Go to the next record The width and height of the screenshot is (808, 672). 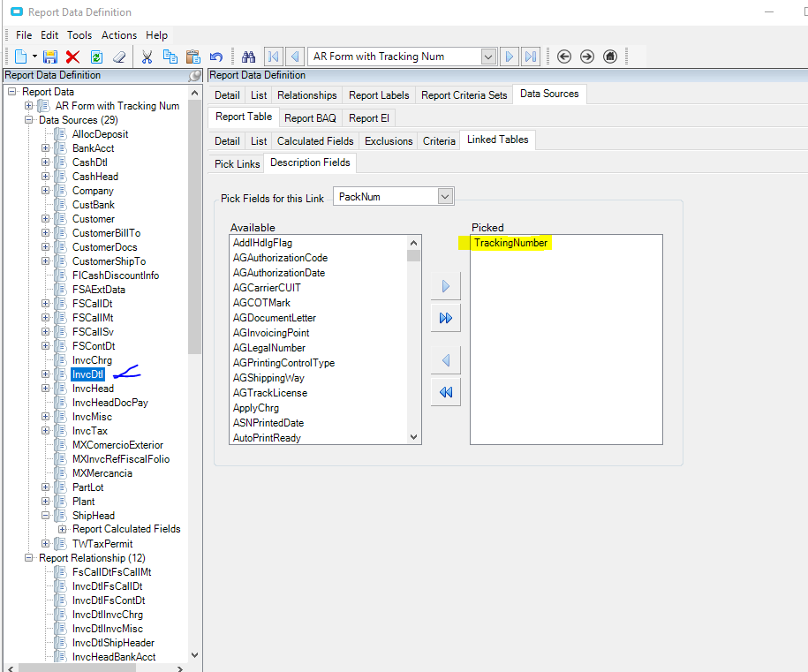[x=510, y=57]
